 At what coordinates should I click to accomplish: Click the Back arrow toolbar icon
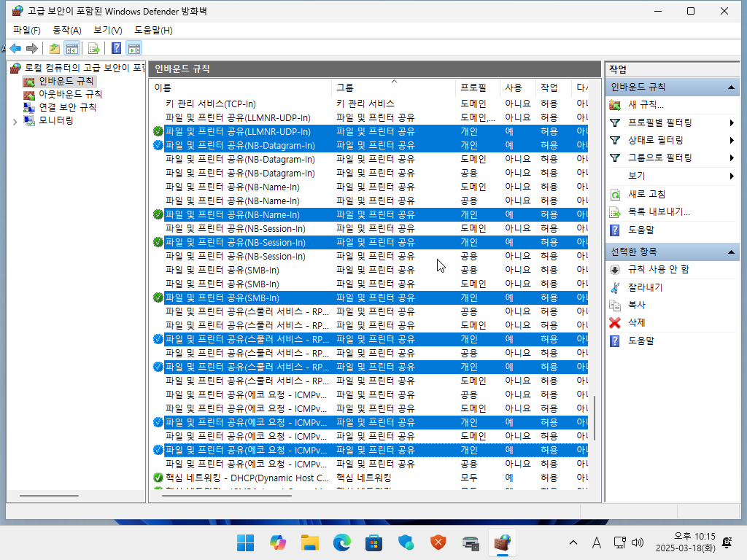(15, 48)
